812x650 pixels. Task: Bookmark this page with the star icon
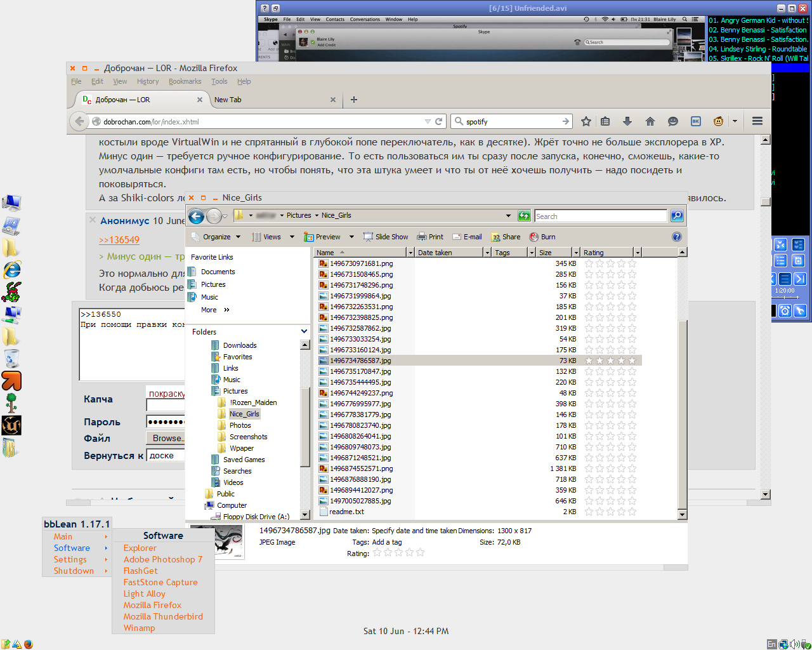[586, 121]
